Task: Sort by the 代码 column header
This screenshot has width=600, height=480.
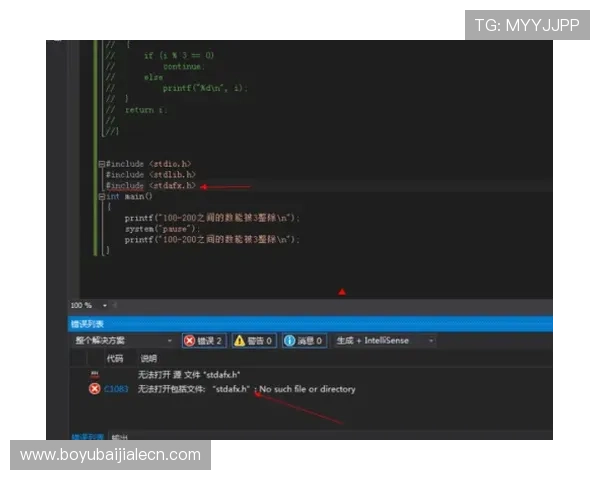Action: (x=115, y=358)
